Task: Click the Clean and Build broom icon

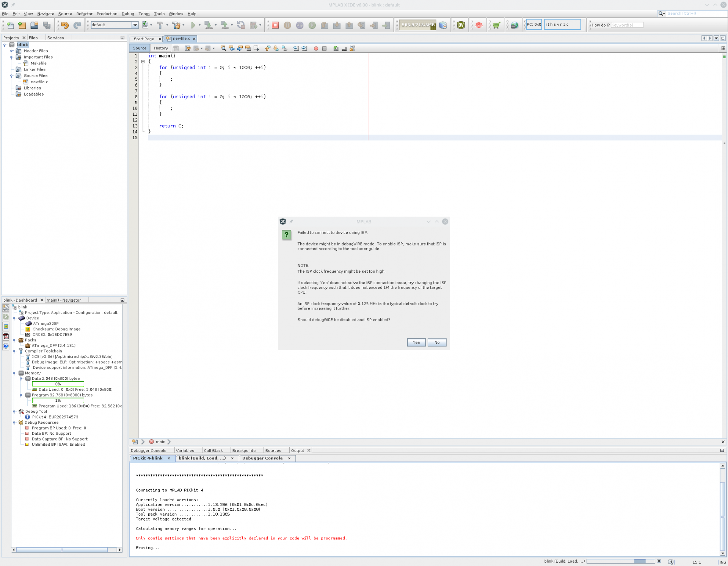Action: point(176,25)
